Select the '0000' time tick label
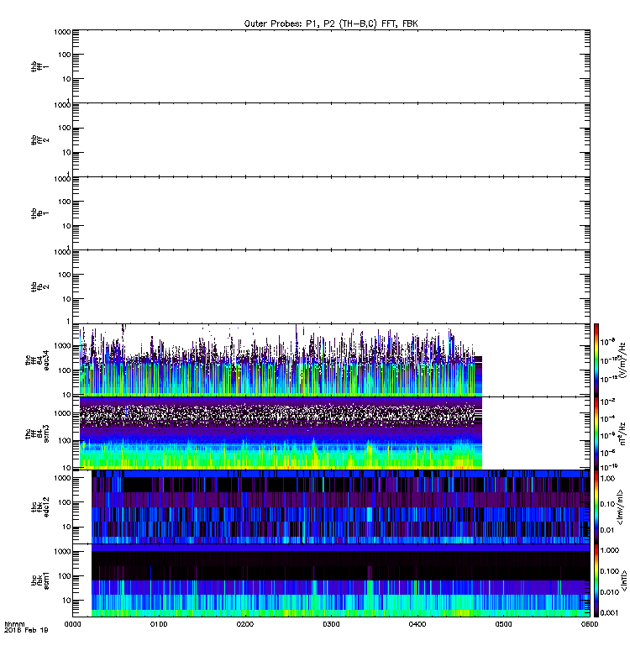 [x=73, y=624]
